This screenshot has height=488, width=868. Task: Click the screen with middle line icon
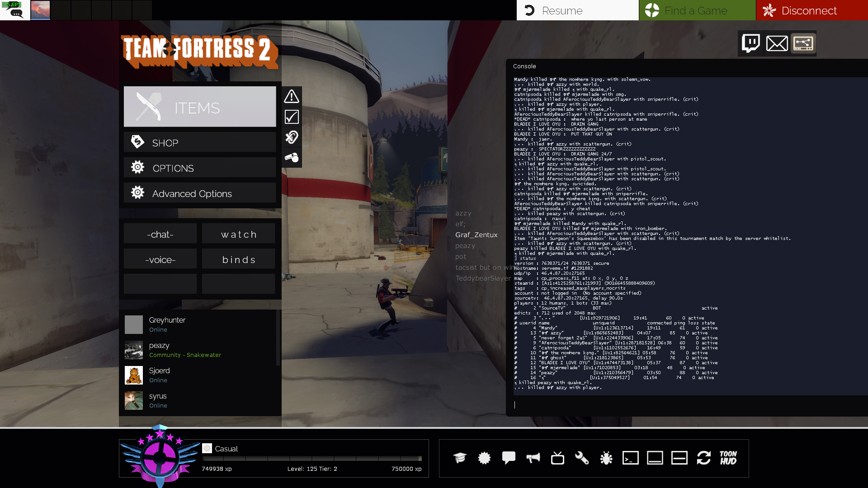coord(679,458)
